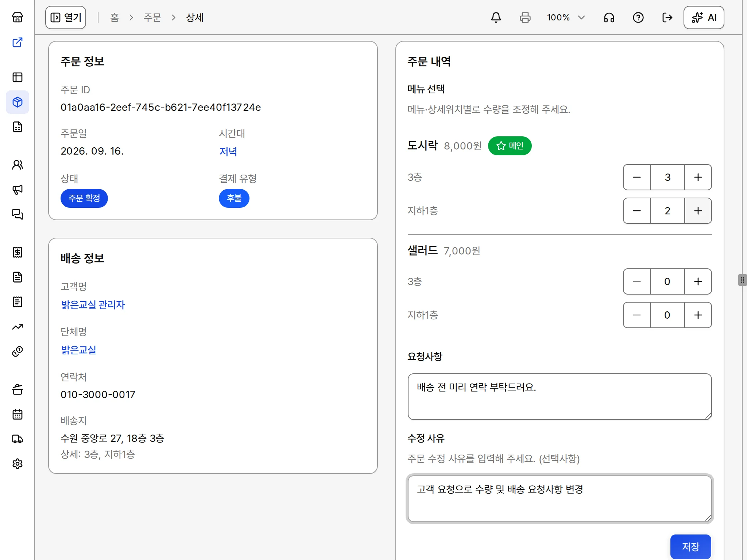Increase 샐러드 지하1층 quantity
This screenshot has width=747, height=560.
pos(698,315)
